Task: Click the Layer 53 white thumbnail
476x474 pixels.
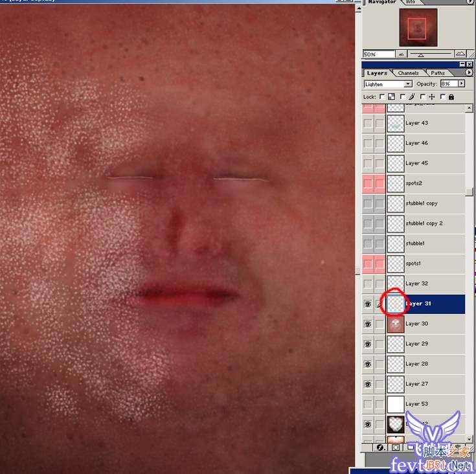Action: tap(396, 404)
